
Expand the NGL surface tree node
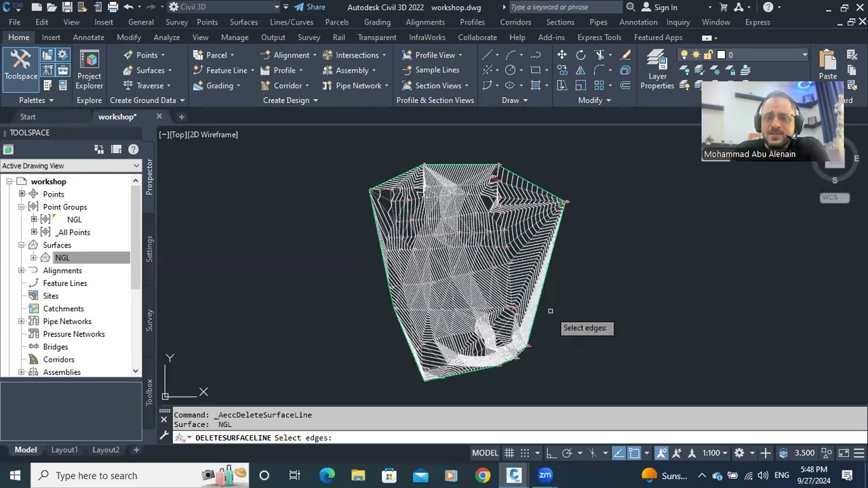[x=34, y=258]
